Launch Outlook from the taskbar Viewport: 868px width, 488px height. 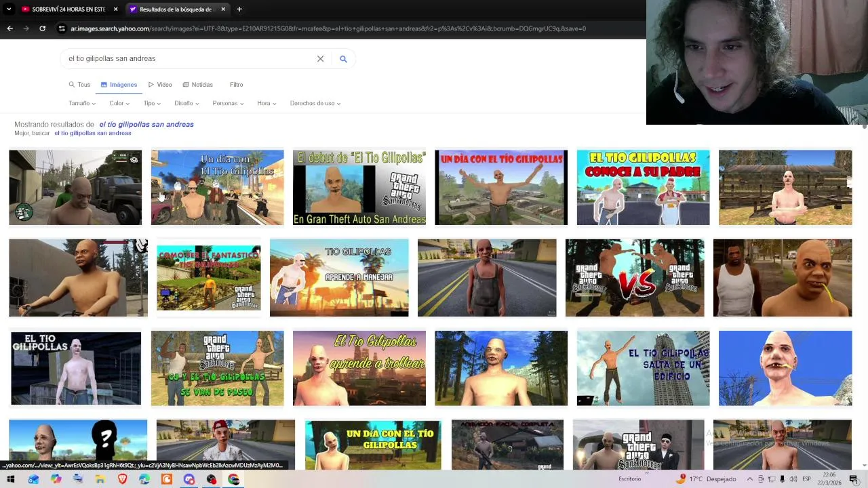pyautogui.click(x=33, y=479)
